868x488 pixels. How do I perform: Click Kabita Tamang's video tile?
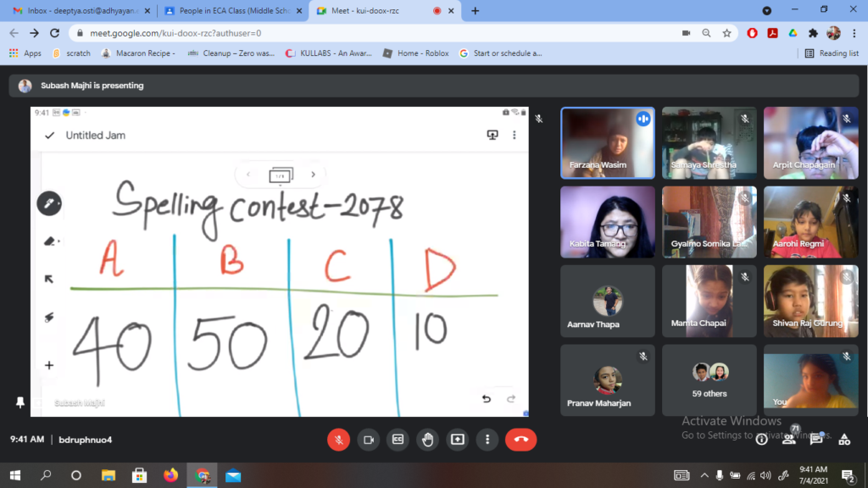(x=607, y=222)
